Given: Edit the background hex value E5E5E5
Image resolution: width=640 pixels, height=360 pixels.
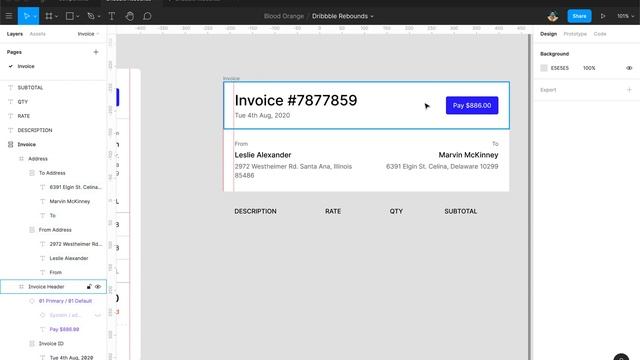Looking at the screenshot, I should [560, 68].
